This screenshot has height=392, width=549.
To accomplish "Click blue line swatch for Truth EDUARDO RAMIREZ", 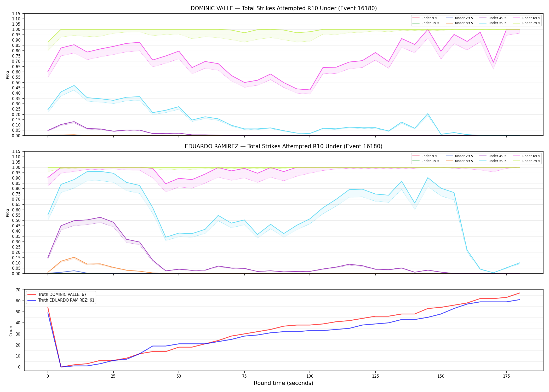I will coord(32,300).
